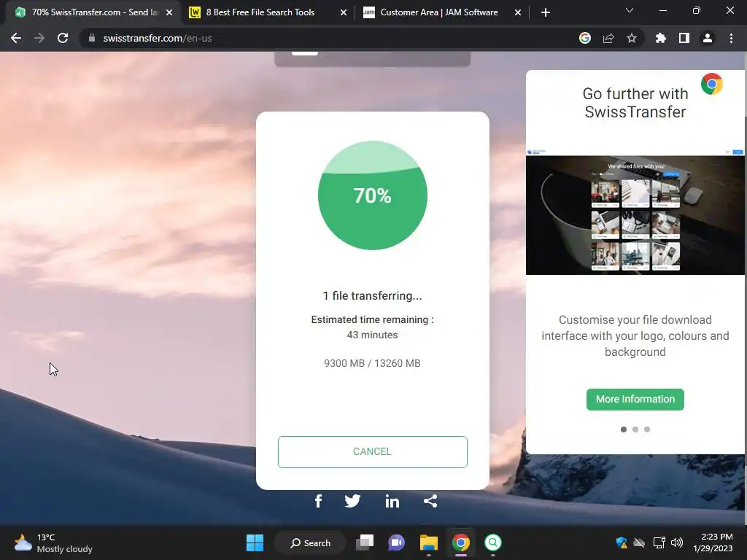Click the 70% progress circle

pyautogui.click(x=373, y=195)
